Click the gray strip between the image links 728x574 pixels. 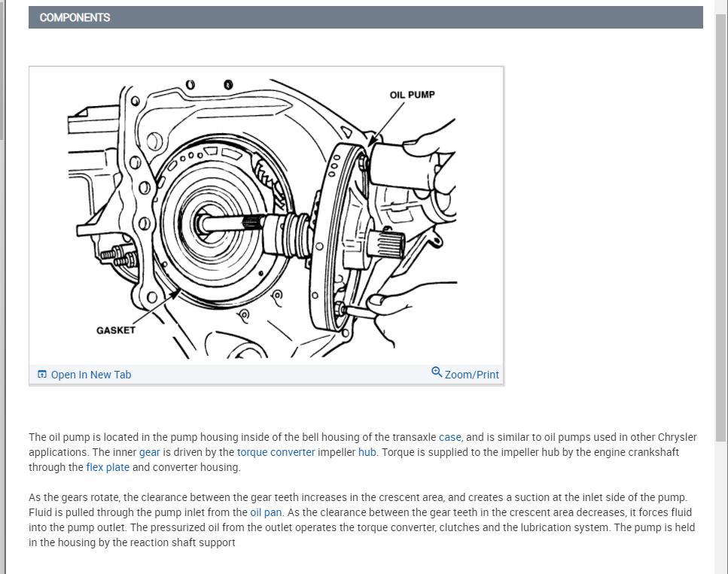pos(279,375)
